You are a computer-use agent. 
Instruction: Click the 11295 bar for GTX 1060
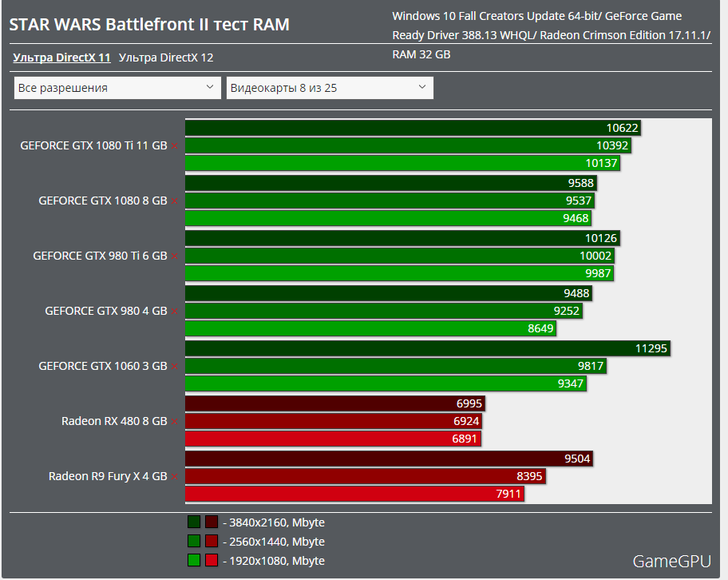pos(428,348)
